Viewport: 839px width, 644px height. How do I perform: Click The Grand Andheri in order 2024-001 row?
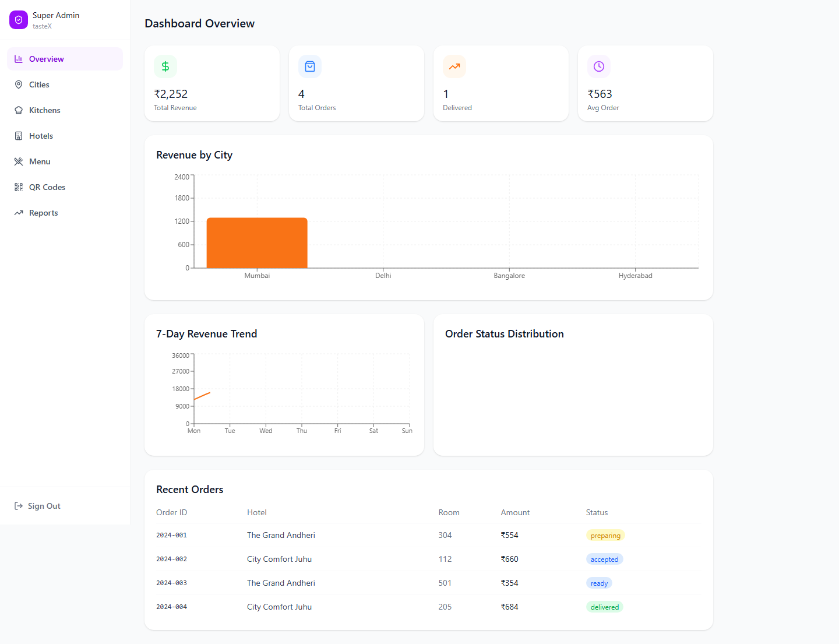click(281, 535)
